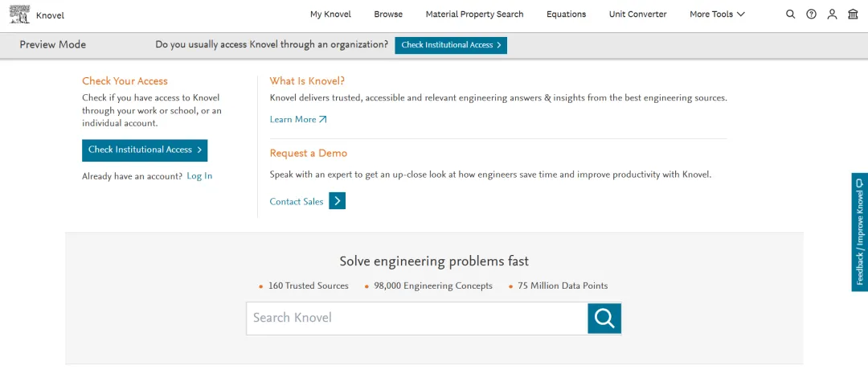Click the Knovel text beside the logo

(51, 15)
